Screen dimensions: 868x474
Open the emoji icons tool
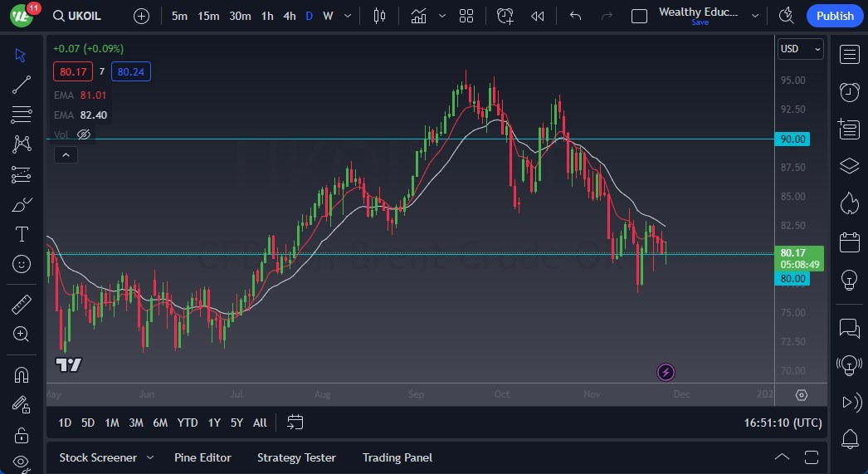click(22, 264)
